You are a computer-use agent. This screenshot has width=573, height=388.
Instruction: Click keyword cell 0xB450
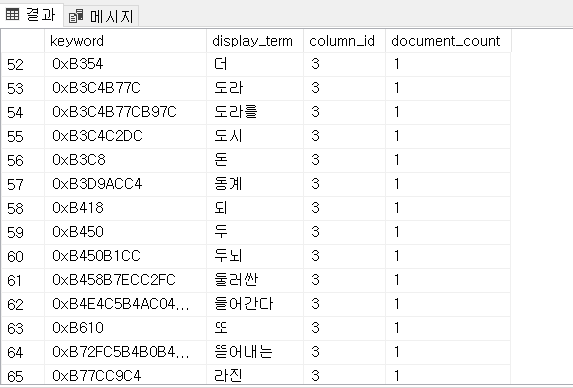point(125,232)
